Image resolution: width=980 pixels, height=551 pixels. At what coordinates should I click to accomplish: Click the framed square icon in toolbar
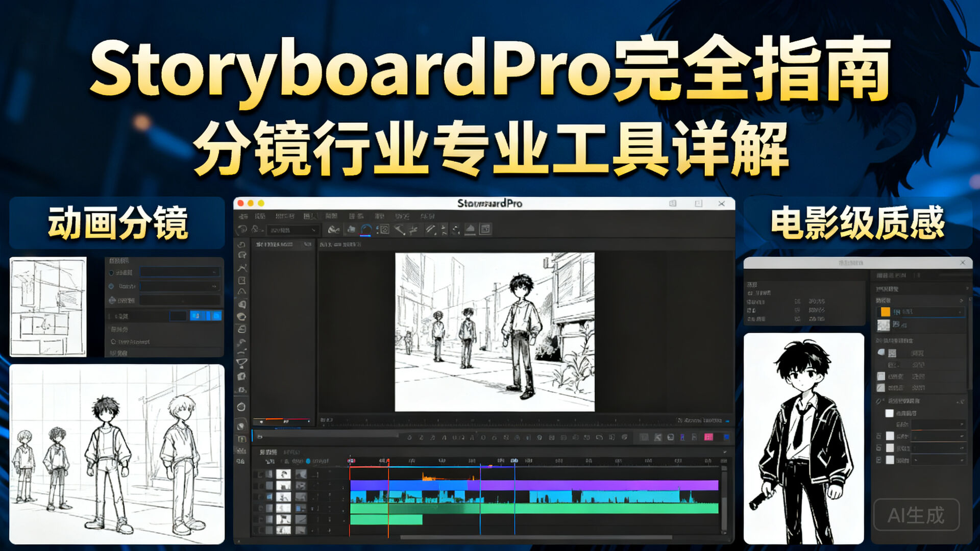pos(485,230)
